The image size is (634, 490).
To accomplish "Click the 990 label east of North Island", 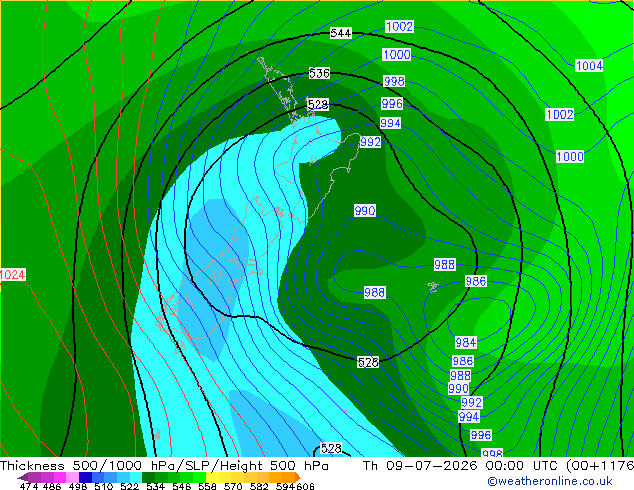I will (x=365, y=211).
